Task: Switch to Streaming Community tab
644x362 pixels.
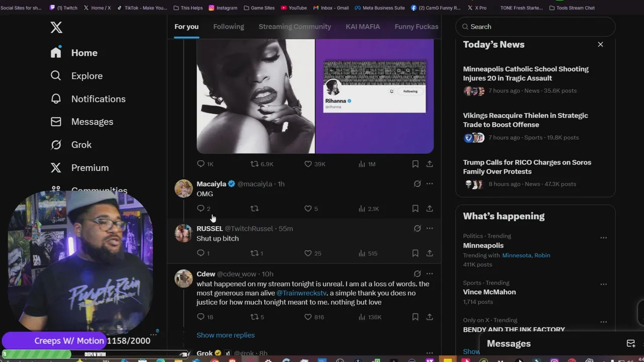Action: coord(295,27)
